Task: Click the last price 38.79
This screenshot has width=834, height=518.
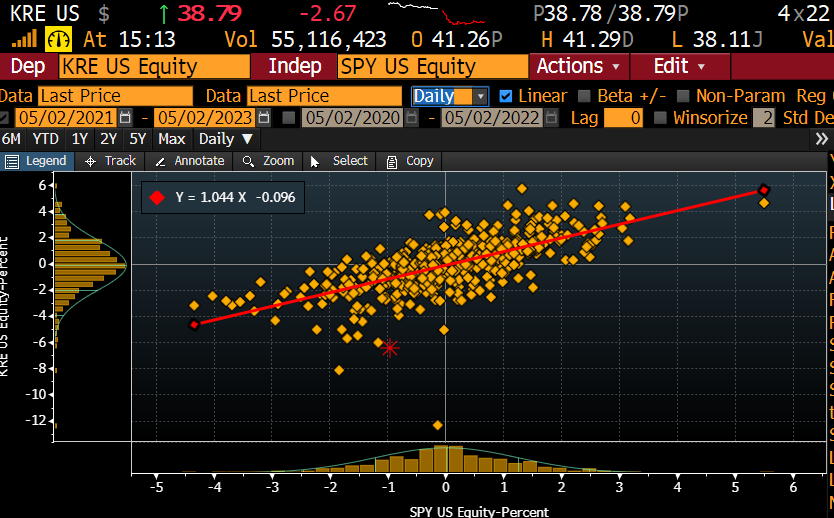Action: [x=210, y=13]
